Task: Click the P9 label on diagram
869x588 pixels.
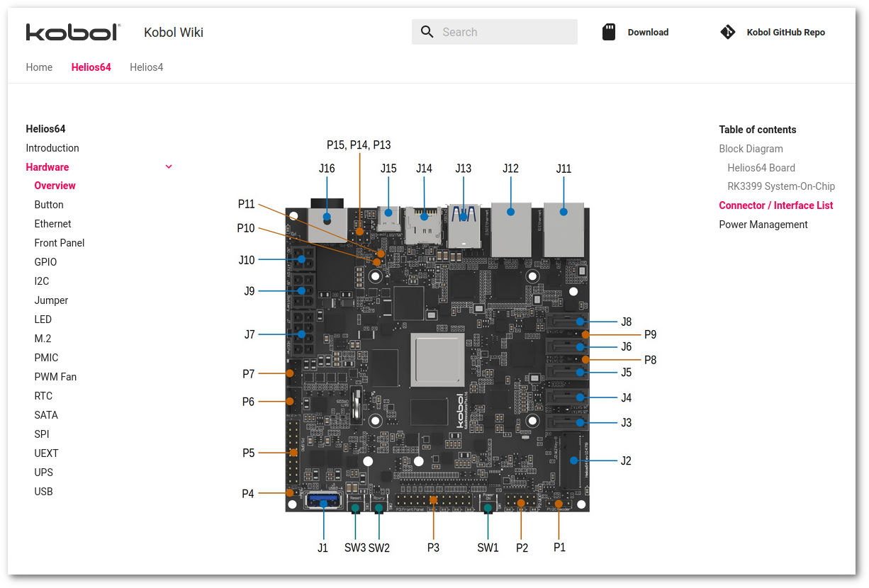Action: click(x=650, y=334)
